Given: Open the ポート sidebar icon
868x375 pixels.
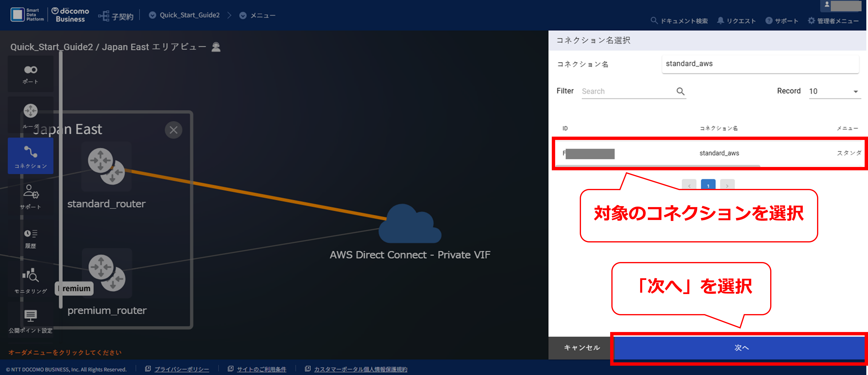Looking at the screenshot, I should point(31,74).
